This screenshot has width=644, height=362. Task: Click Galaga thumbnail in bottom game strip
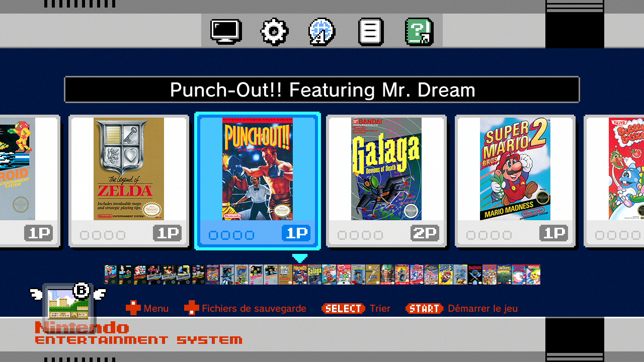pyautogui.click(x=314, y=275)
